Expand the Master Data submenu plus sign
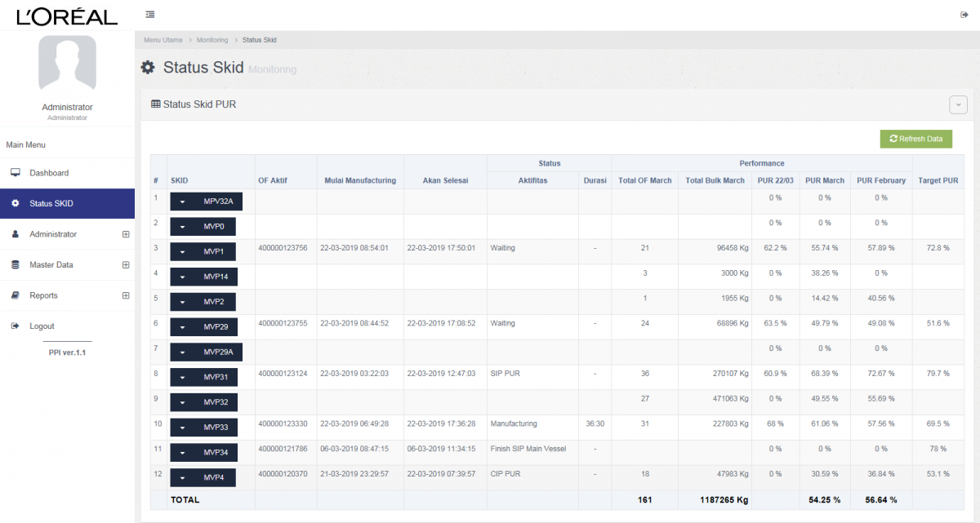The image size is (980, 523). (126, 265)
